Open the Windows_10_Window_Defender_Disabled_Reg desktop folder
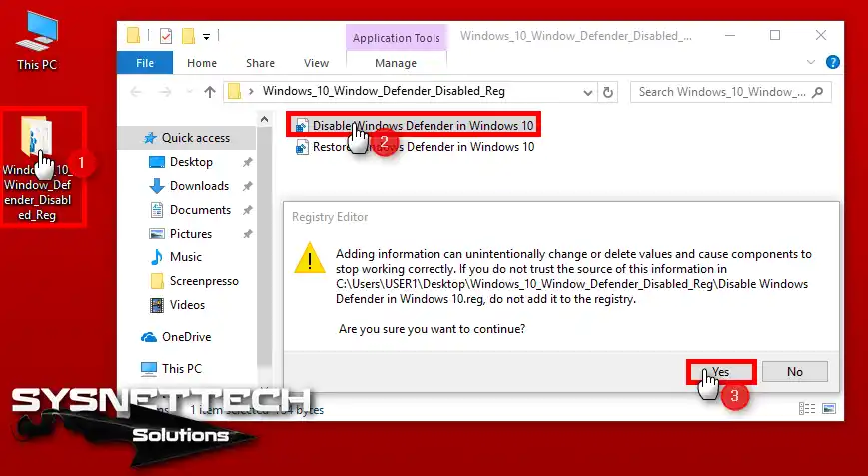 pos(38,168)
